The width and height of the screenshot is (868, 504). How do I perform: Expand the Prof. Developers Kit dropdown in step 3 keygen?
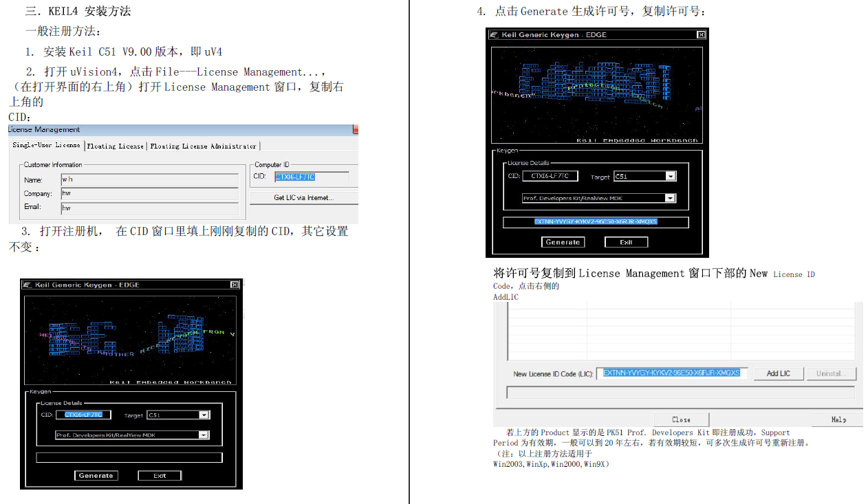[x=204, y=435]
